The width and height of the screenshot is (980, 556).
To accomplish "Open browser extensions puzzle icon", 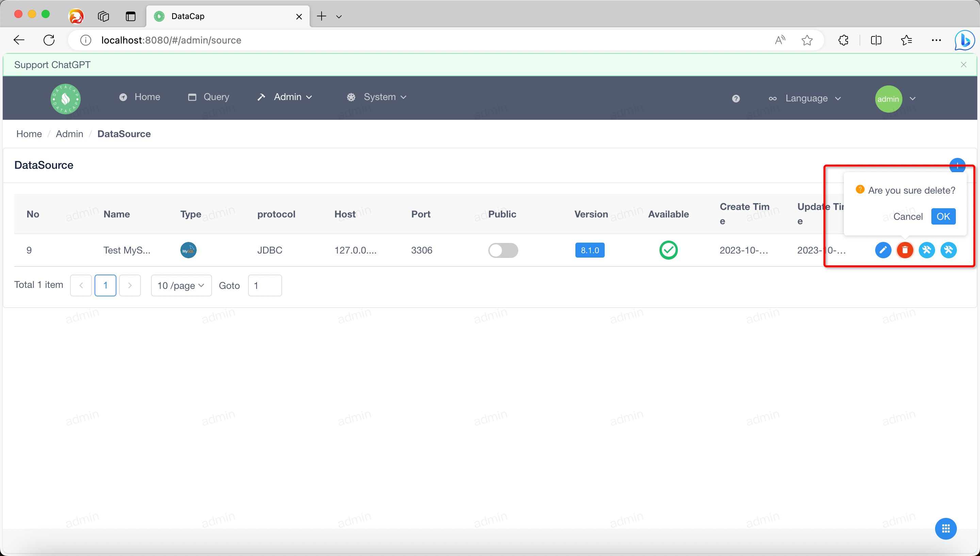I will 843,40.
